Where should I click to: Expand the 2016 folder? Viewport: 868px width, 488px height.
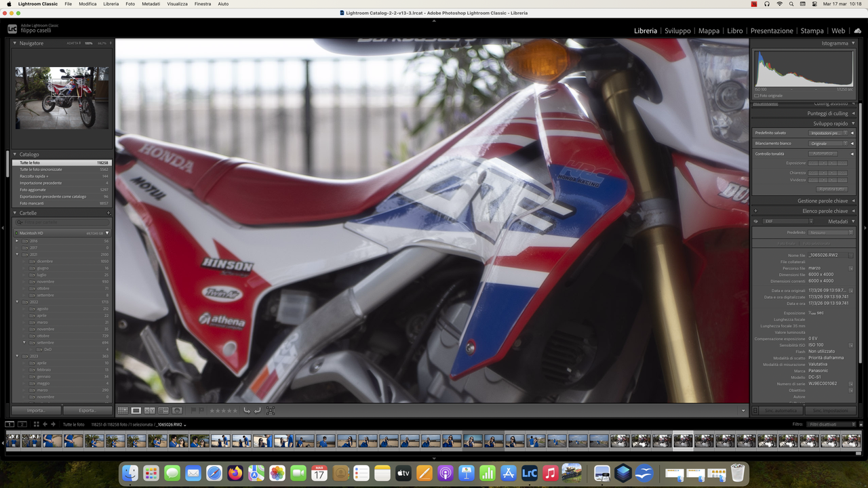[18, 241]
